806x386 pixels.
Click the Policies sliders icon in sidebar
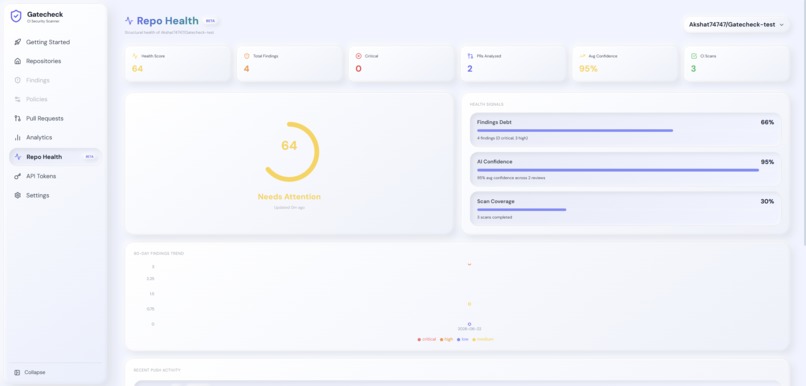click(17, 99)
